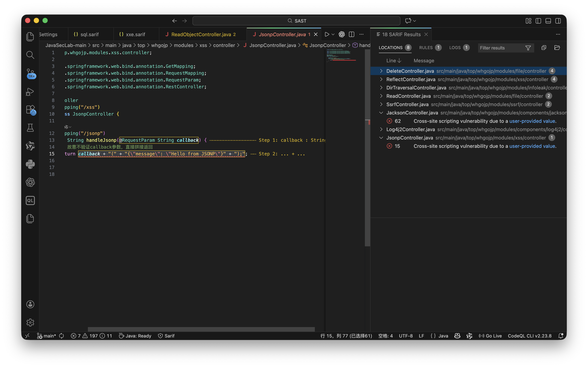Toggle the primary sidebar layout button
The width and height of the screenshot is (588, 368).
point(538,21)
